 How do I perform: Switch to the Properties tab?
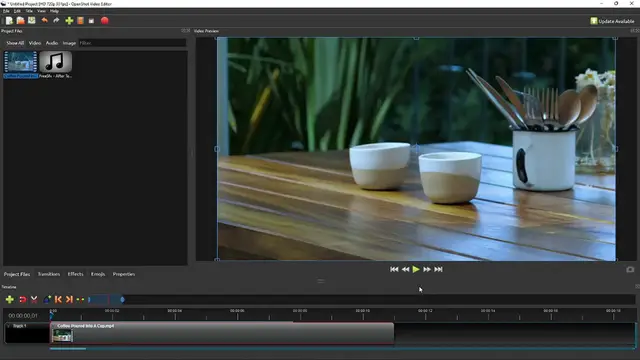(124, 274)
